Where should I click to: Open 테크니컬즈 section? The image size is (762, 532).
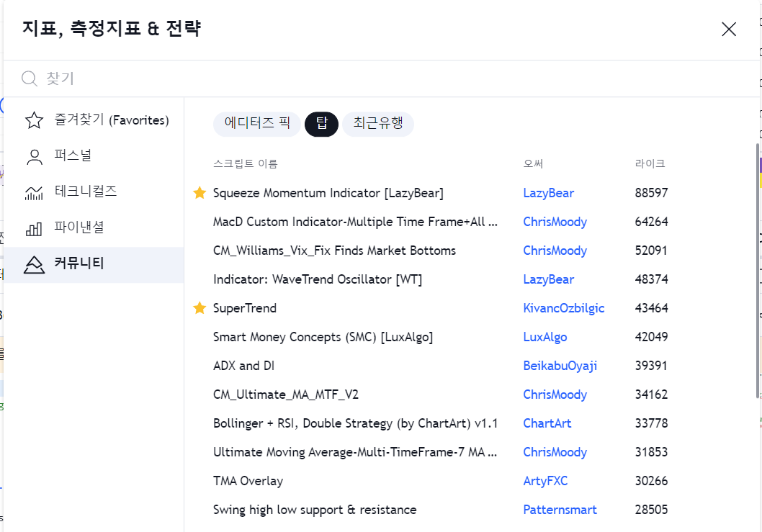(94, 191)
